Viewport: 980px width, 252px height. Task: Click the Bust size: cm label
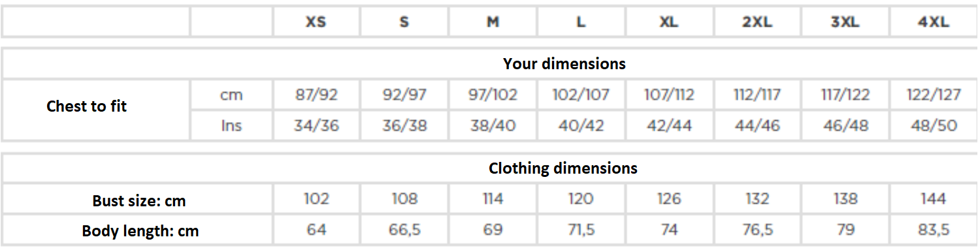139,201
